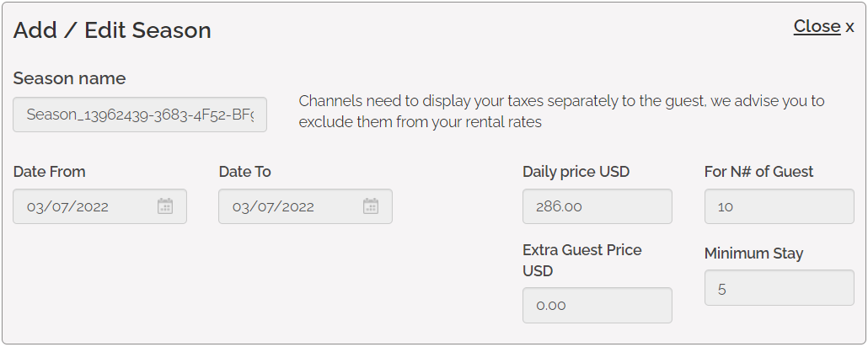The height and width of the screenshot is (347, 868).
Task: Click the Date From date value text
Action: click(x=67, y=206)
